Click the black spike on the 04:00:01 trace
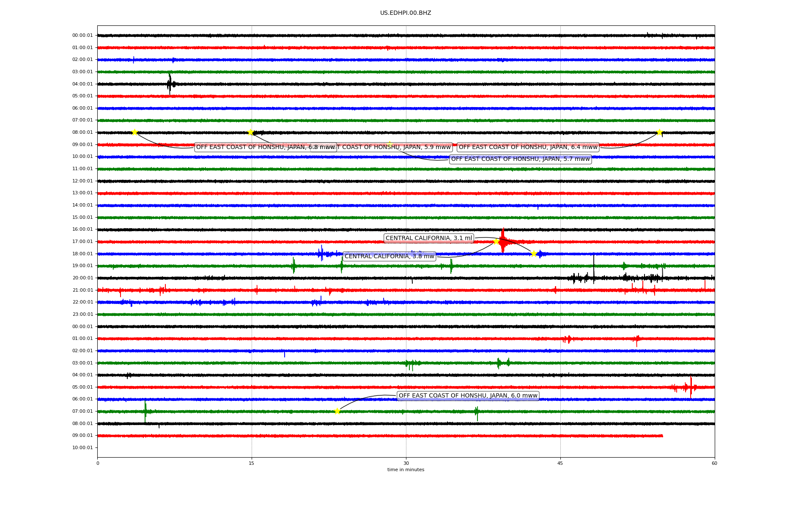 pyautogui.click(x=170, y=84)
